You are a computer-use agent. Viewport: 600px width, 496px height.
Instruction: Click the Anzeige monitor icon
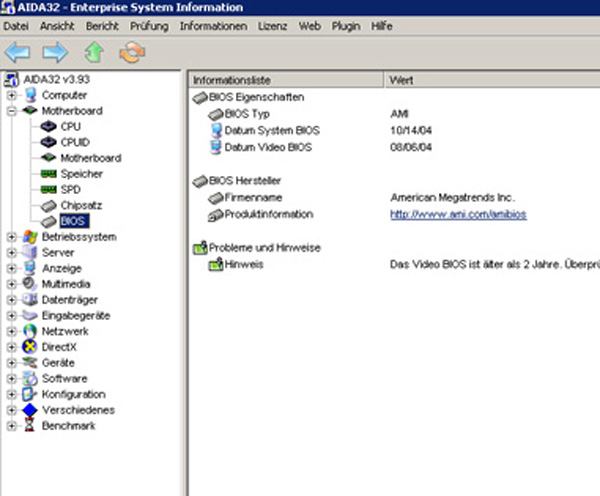click(30, 268)
